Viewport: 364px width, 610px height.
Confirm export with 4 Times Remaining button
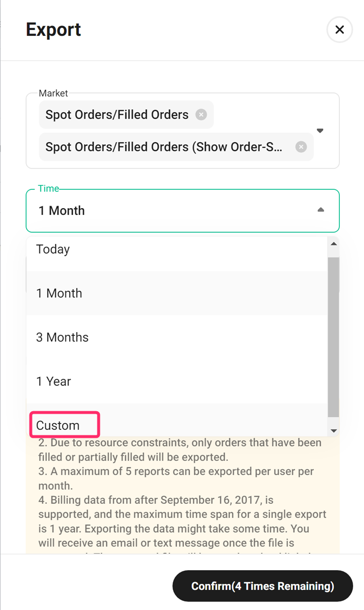pos(263,586)
